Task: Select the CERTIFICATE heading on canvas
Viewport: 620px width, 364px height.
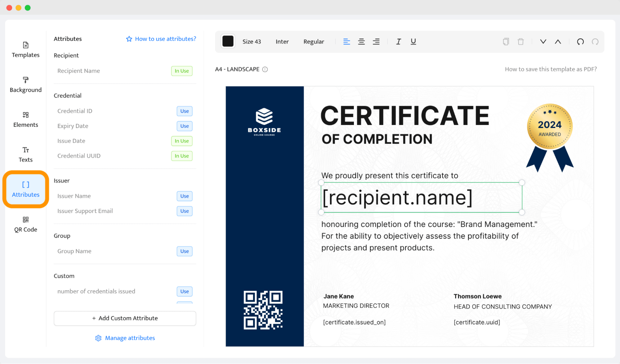Action: pyautogui.click(x=405, y=115)
